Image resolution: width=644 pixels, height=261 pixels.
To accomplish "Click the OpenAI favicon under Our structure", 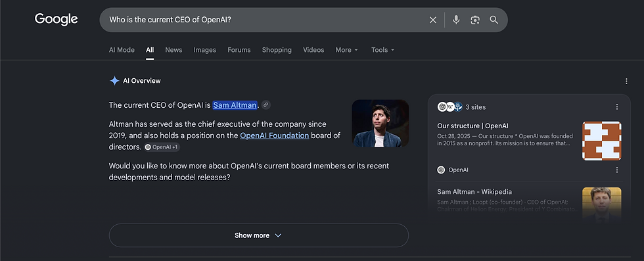I will pos(441,170).
